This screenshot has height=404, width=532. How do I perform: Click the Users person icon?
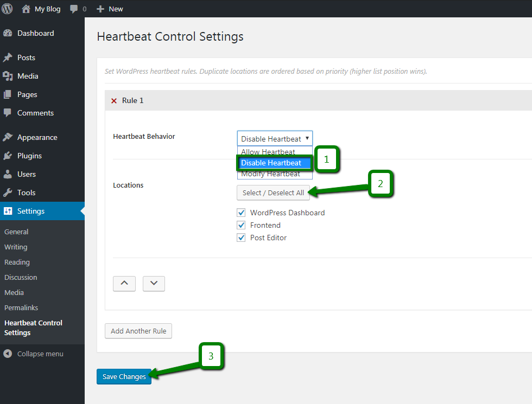click(8, 174)
